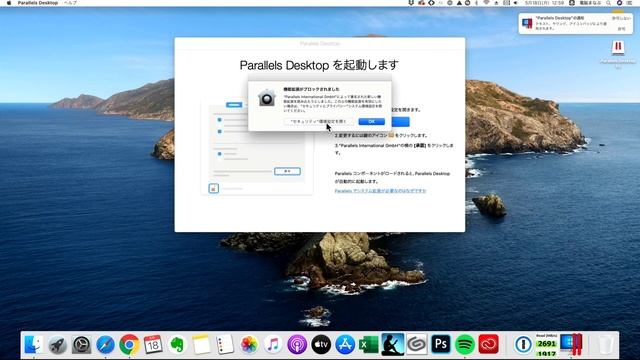Open Notification Center from menu bar
This screenshot has width=640, height=360.
629,3
